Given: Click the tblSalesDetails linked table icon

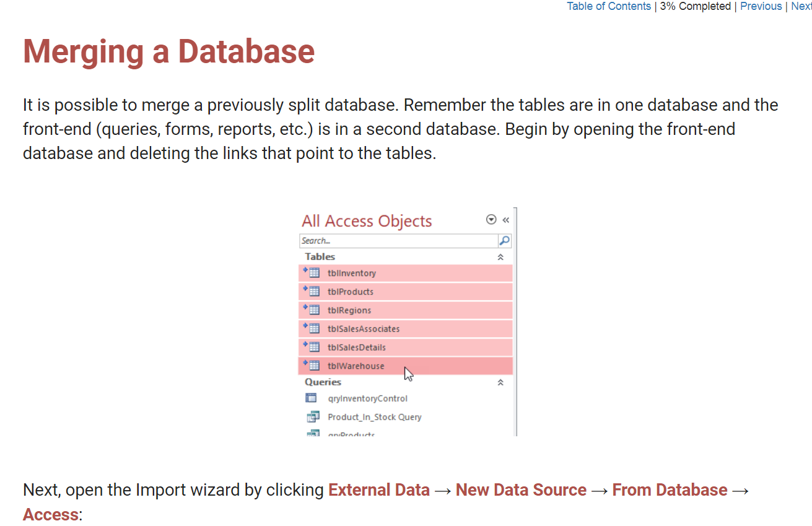Looking at the screenshot, I should coord(312,347).
